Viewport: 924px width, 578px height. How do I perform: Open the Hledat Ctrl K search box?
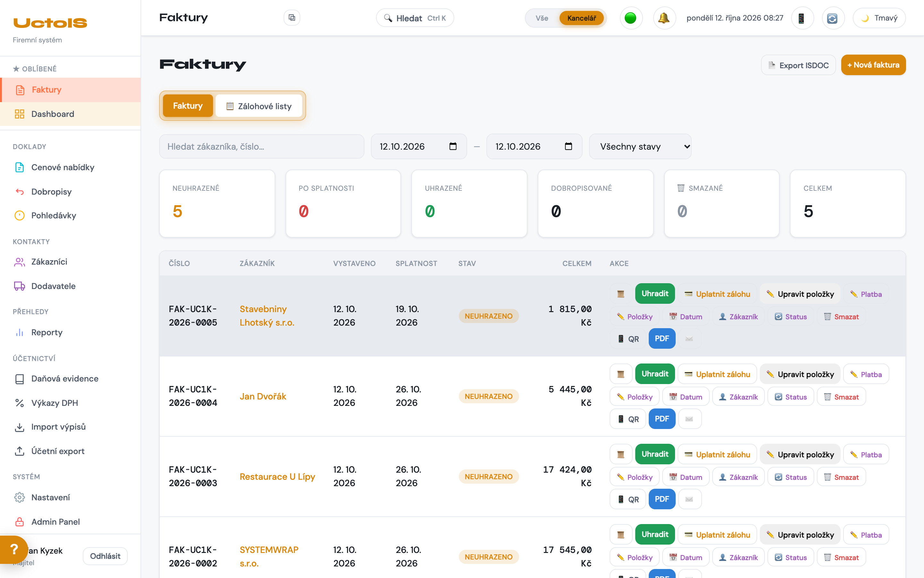(x=415, y=18)
